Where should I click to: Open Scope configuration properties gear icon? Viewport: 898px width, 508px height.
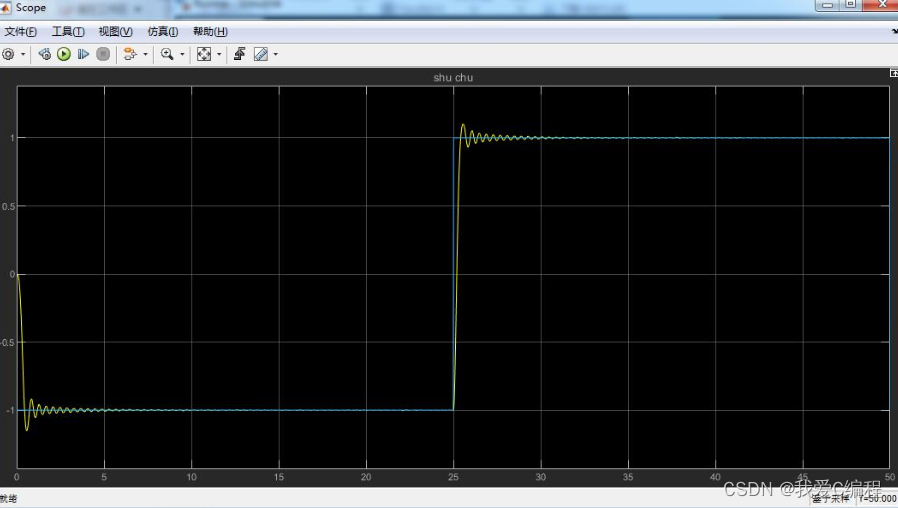8,54
